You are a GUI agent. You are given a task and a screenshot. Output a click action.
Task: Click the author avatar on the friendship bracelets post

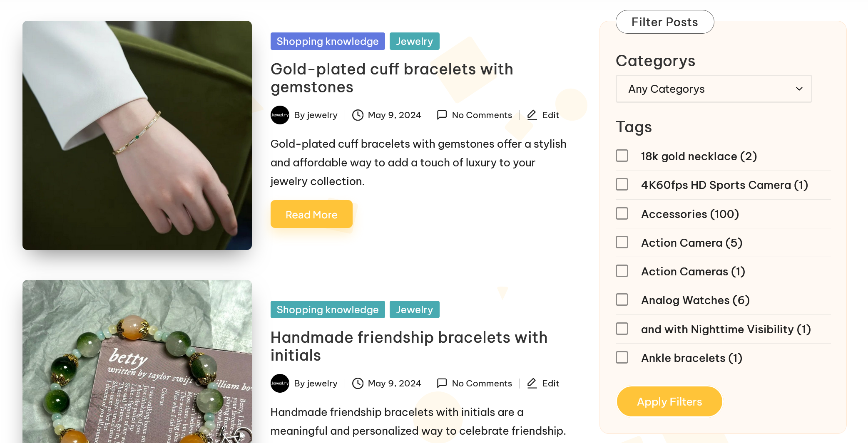click(280, 384)
